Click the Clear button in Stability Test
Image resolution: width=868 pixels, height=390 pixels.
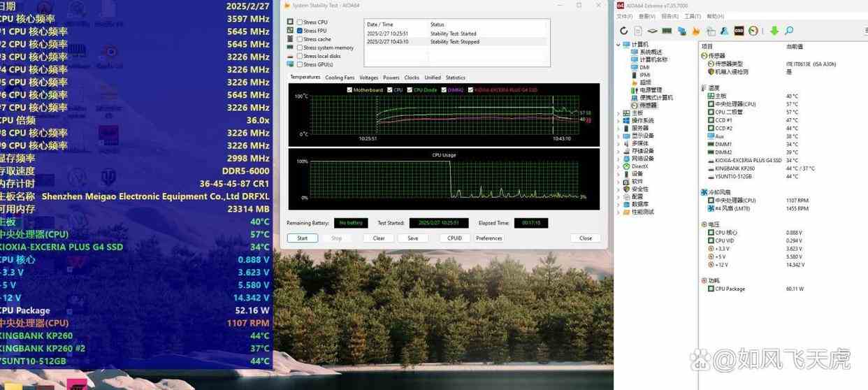[x=379, y=238]
